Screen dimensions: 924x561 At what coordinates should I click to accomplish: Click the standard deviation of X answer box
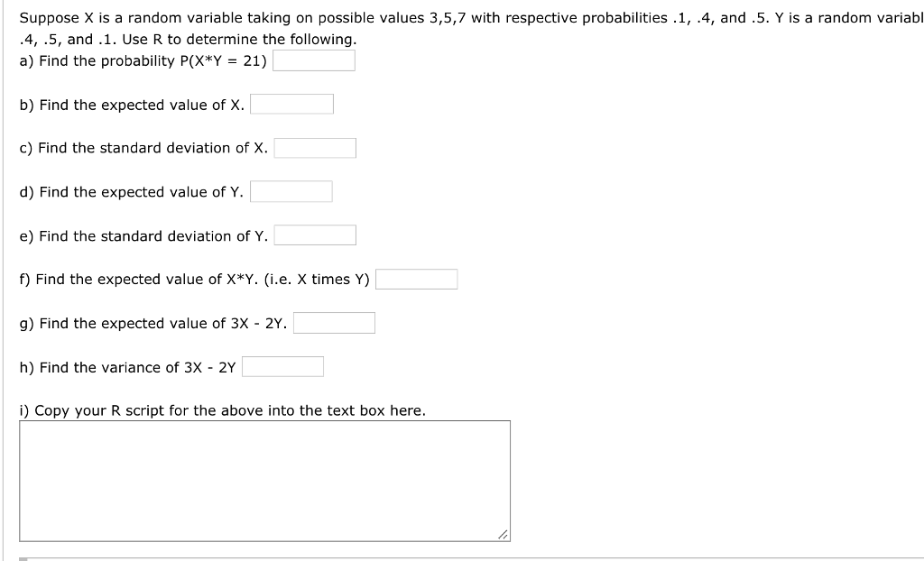click(315, 147)
